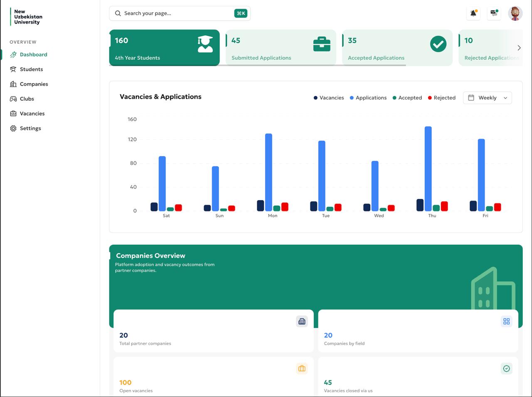Screen dimensions: 532x397
Task: Go to Companies in the sidebar
Action: (34, 84)
